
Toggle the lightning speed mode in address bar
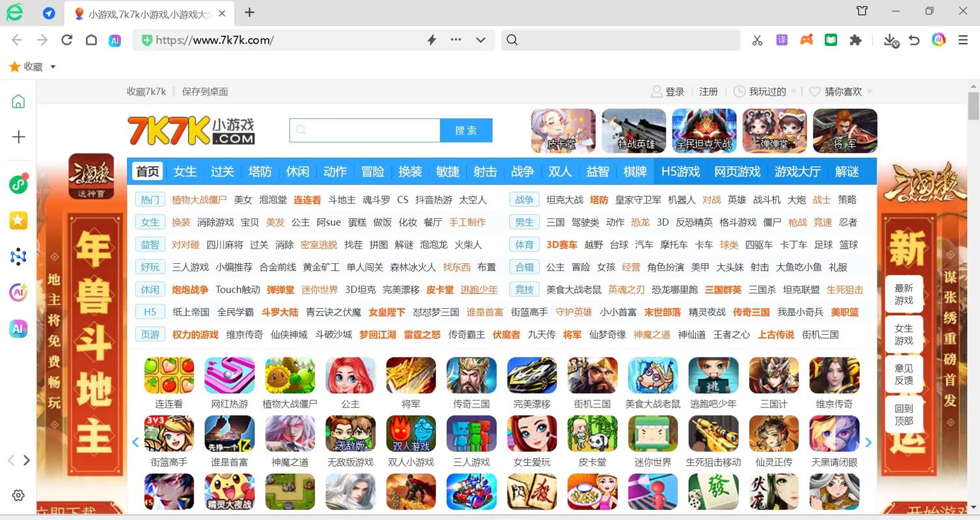point(430,40)
